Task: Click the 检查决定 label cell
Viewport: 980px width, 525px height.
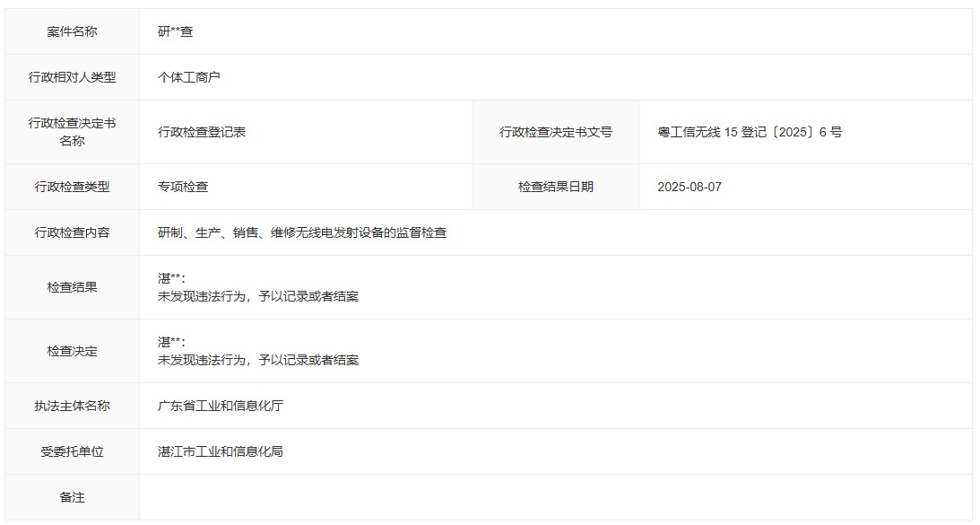Action: coord(72,351)
